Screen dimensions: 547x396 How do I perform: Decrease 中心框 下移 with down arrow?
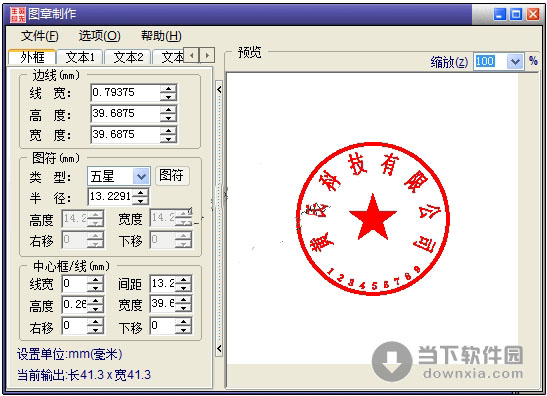point(183,330)
